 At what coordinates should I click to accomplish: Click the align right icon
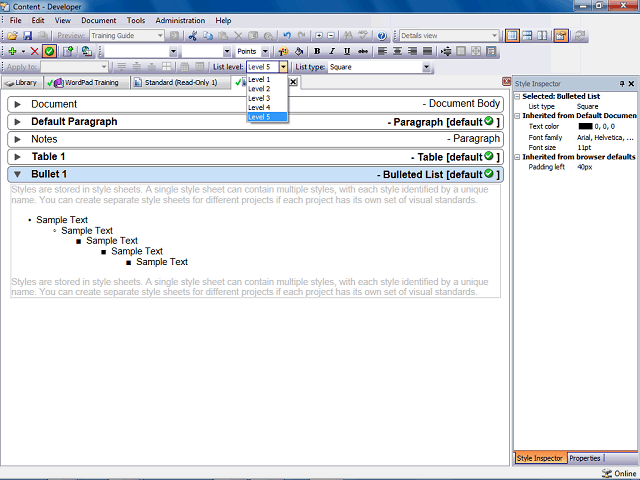click(x=412, y=51)
